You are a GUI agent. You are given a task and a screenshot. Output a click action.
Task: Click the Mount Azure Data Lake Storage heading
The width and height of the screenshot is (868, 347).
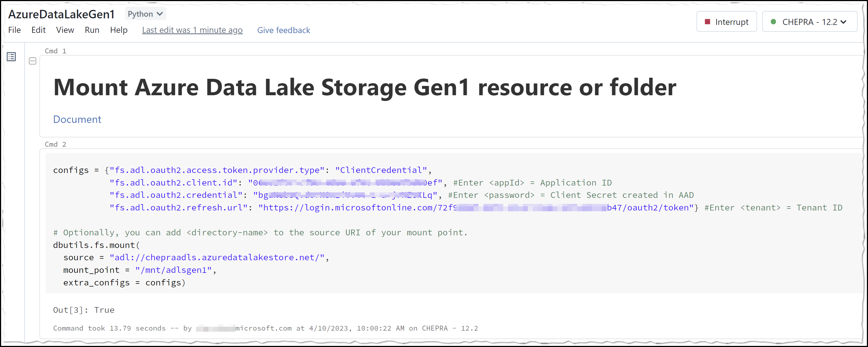pos(365,88)
